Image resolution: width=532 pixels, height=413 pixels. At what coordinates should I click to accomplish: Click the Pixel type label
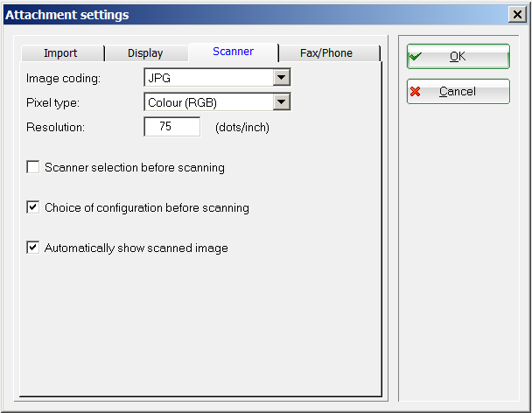(52, 102)
